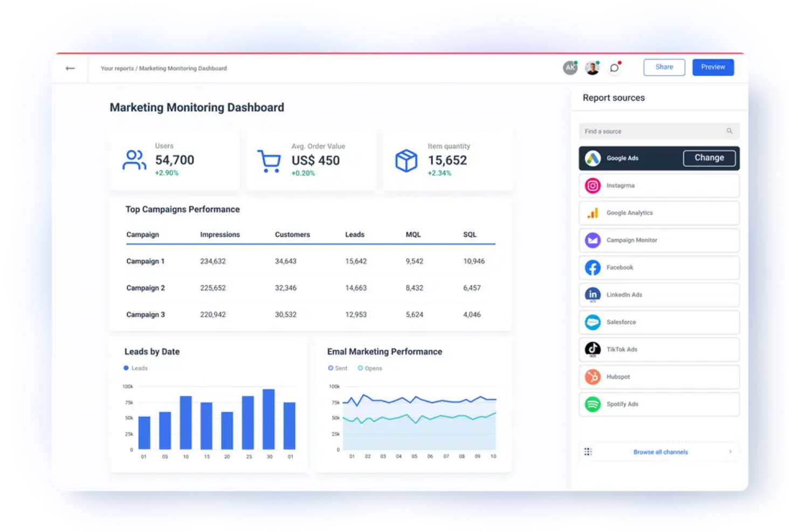Expand Browse all channels with the chevron
Screen dimensions: 798x532
point(731,452)
